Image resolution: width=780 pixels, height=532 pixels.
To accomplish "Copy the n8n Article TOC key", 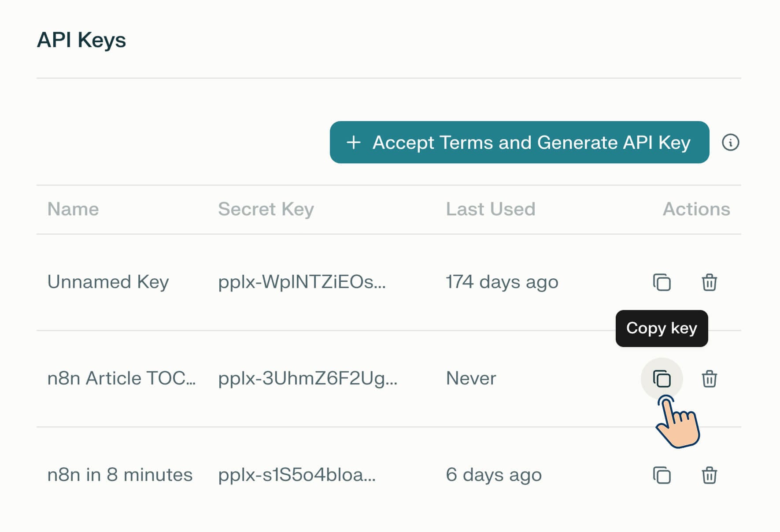I will coord(662,378).
